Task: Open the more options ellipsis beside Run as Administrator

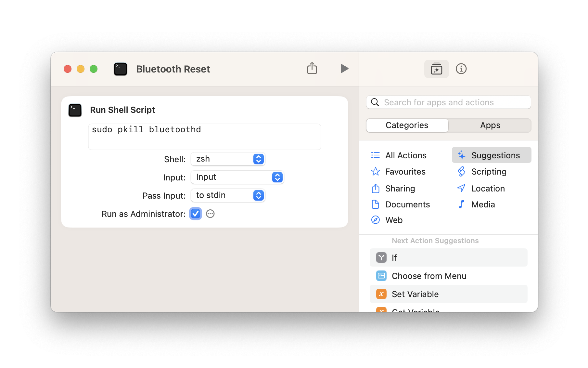Action: [210, 214]
